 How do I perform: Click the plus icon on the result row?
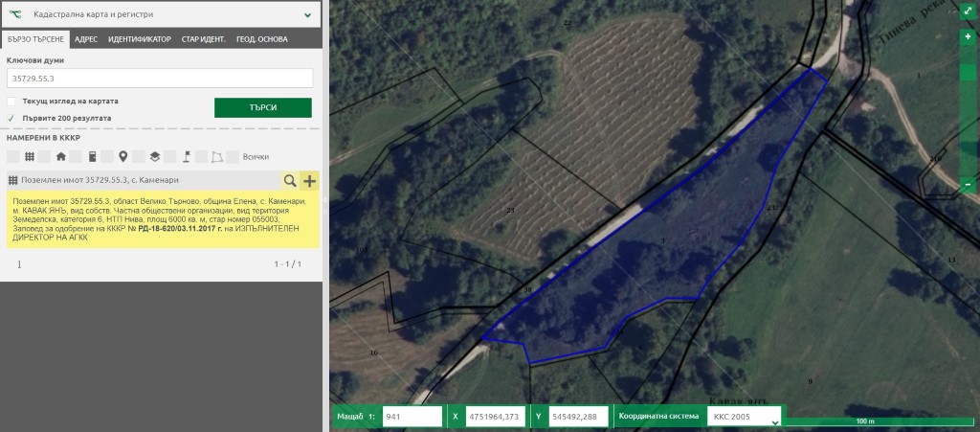(x=309, y=180)
